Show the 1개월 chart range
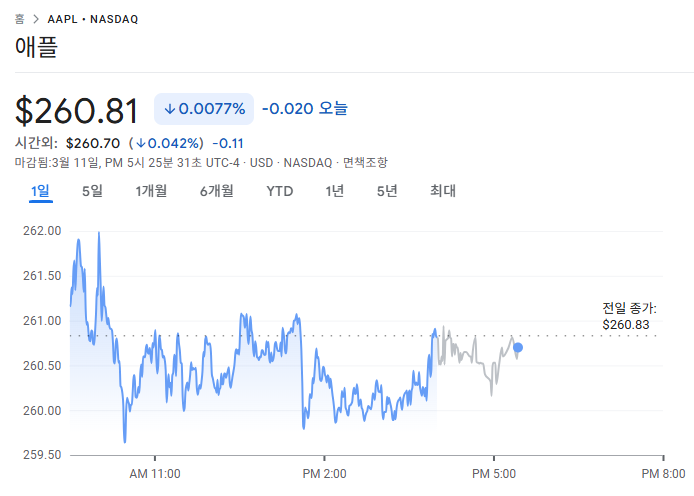 point(151,191)
